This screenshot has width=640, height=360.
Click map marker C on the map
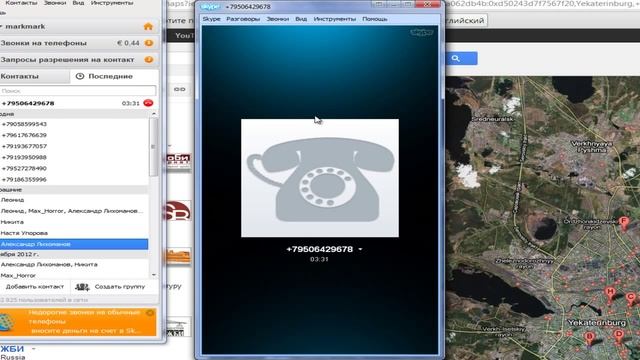[631, 298]
